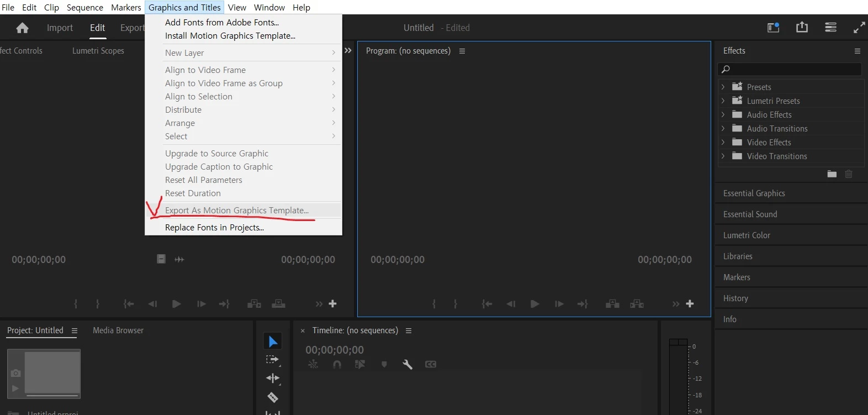This screenshot has width=868, height=415.
Task: Expand the Audio Transitions folder
Action: click(x=723, y=128)
